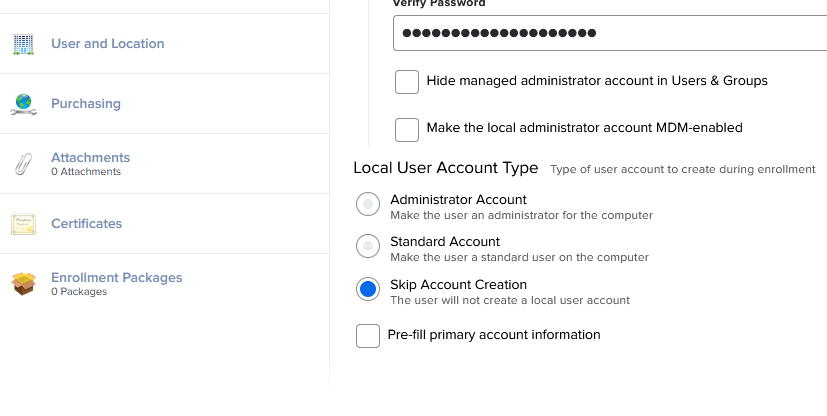Check Pre-fill primary account information

tap(368, 336)
